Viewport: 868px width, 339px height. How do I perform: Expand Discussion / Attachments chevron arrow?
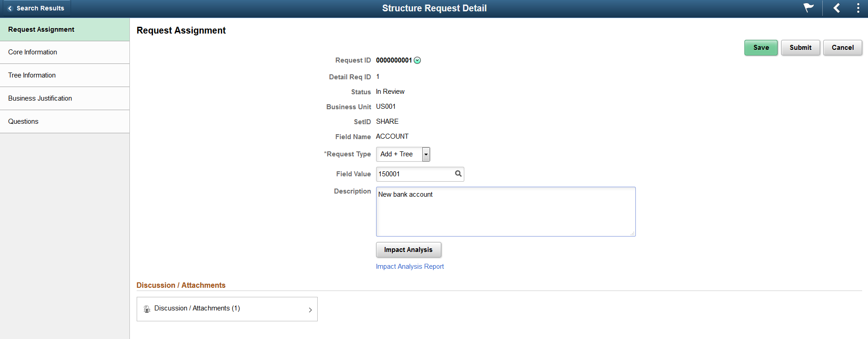(310, 310)
